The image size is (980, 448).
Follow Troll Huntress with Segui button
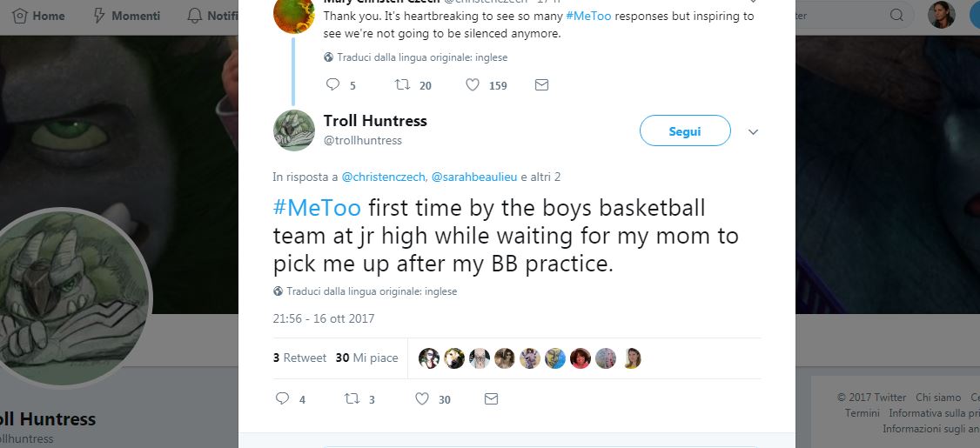(685, 131)
